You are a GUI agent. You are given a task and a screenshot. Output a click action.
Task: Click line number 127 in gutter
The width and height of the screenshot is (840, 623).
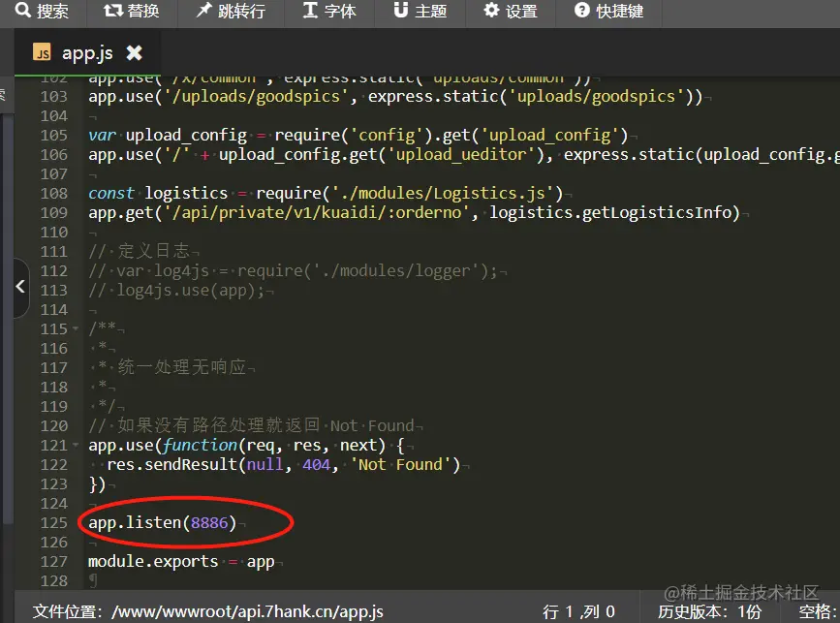(54, 561)
